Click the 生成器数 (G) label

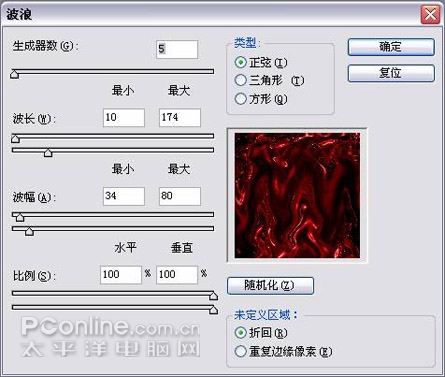(45, 46)
